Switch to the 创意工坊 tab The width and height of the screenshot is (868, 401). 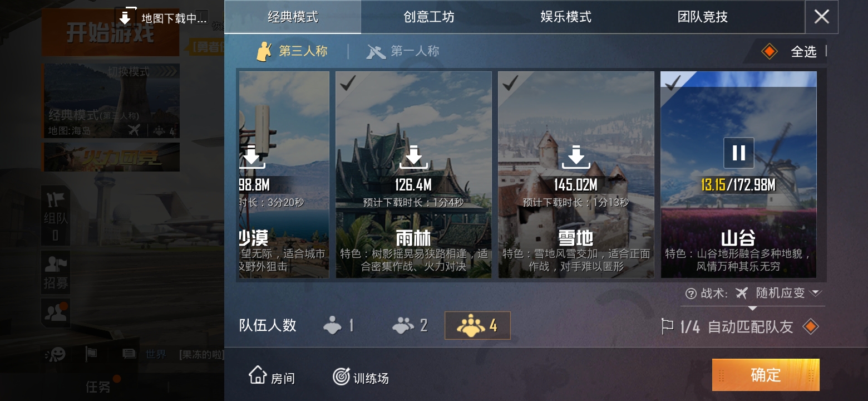coord(429,17)
